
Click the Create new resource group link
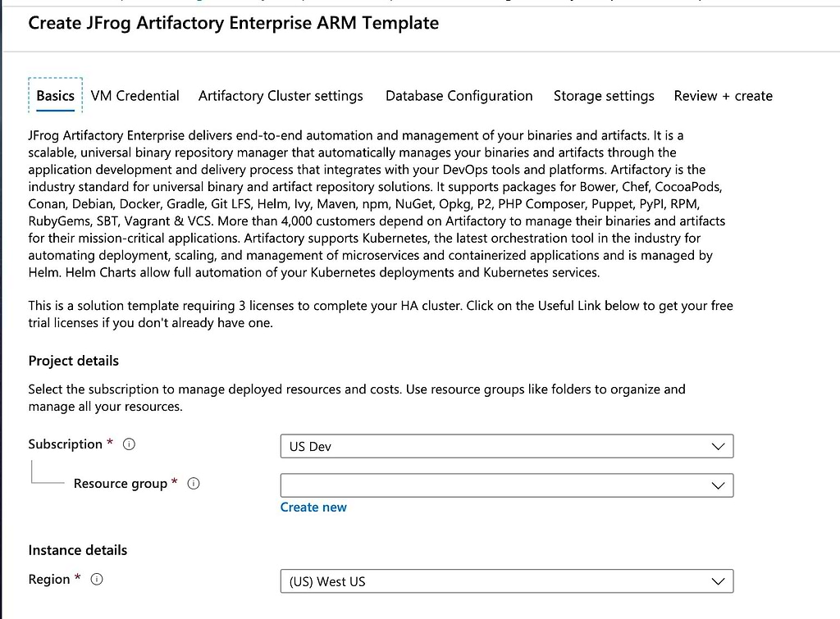pos(313,507)
